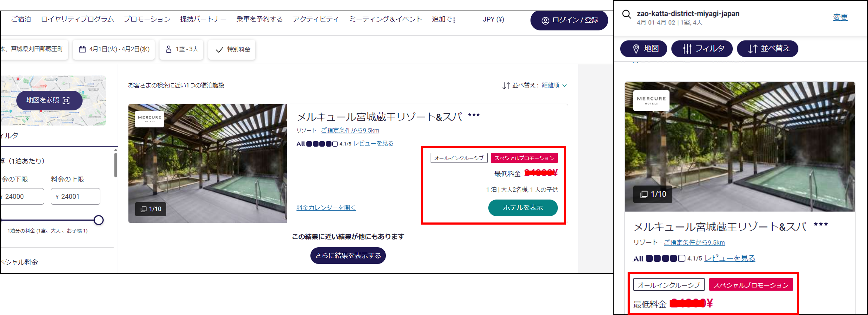868x315 pixels.
Task: Click 料金カレンダーを開く link
Action: [x=326, y=208]
